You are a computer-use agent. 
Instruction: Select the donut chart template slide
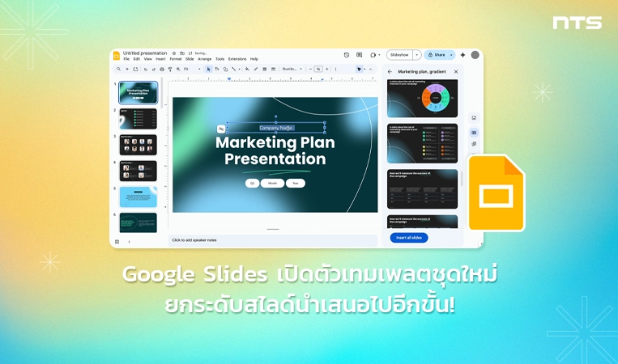click(423, 99)
